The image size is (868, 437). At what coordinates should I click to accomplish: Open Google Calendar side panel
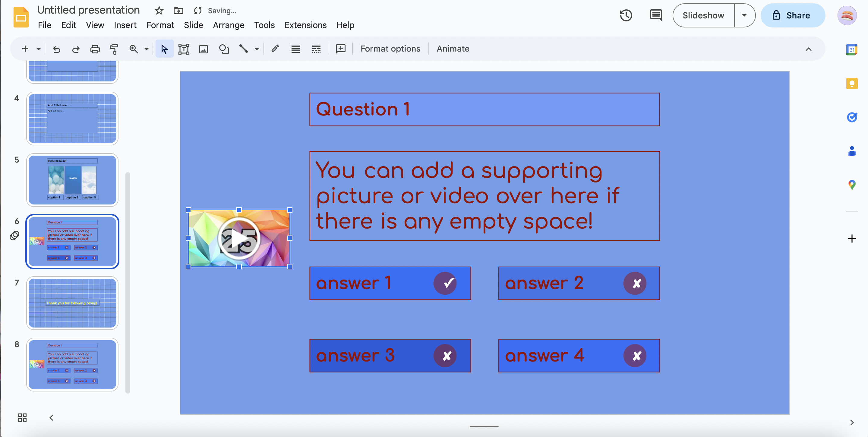coord(851,50)
